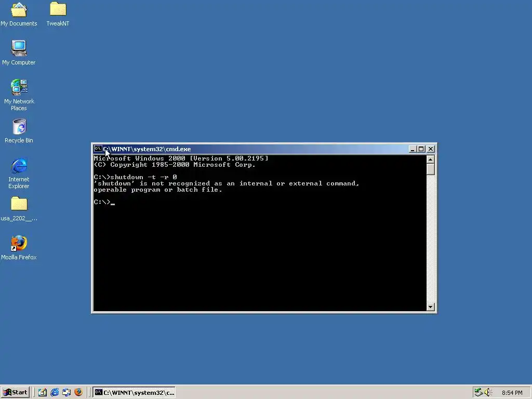Click the volume speaker tray icon
The height and width of the screenshot is (399, 532).
(x=488, y=392)
